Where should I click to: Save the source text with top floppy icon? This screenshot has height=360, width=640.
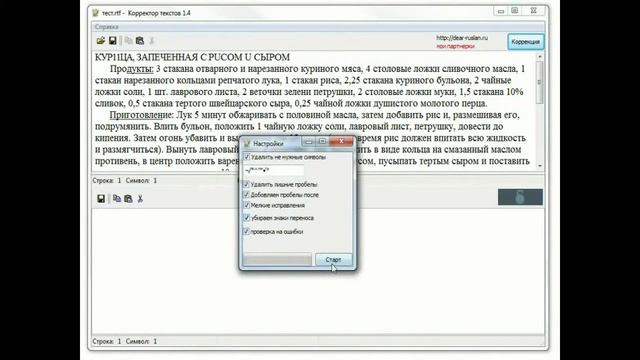[113, 40]
